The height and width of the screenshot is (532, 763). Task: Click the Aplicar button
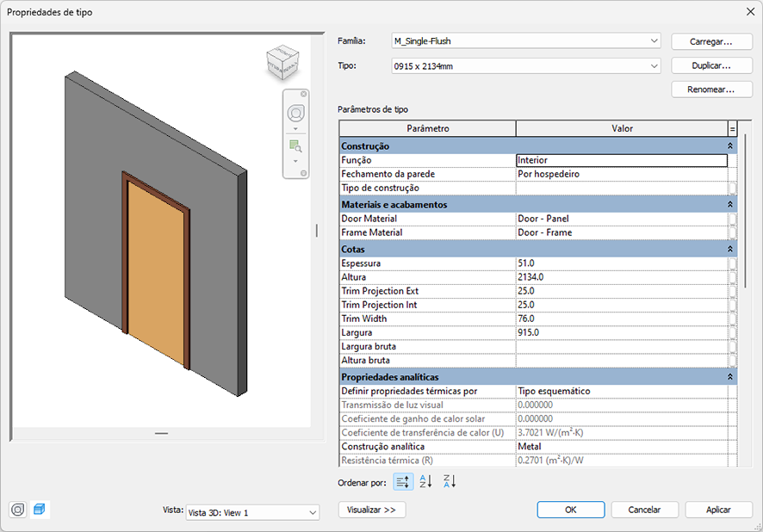[x=718, y=510]
